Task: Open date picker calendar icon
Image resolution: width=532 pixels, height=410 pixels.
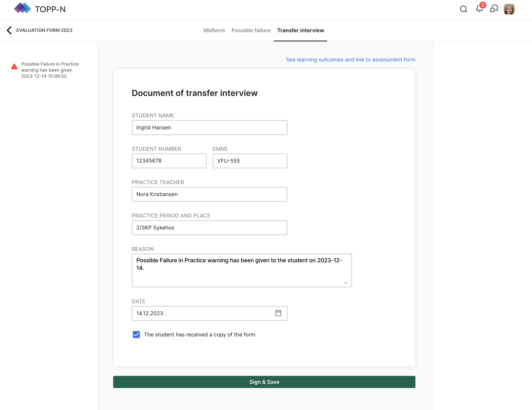Action: pyautogui.click(x=278, y=313)
